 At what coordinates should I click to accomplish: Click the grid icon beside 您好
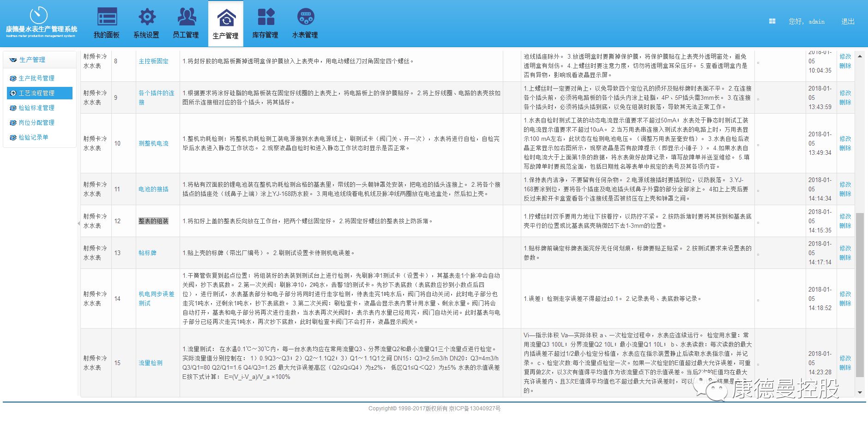coord(772,21)
